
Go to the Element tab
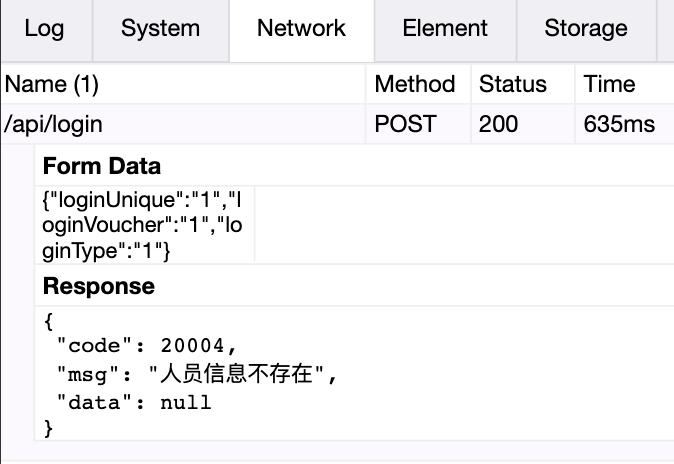coord(445,28)
